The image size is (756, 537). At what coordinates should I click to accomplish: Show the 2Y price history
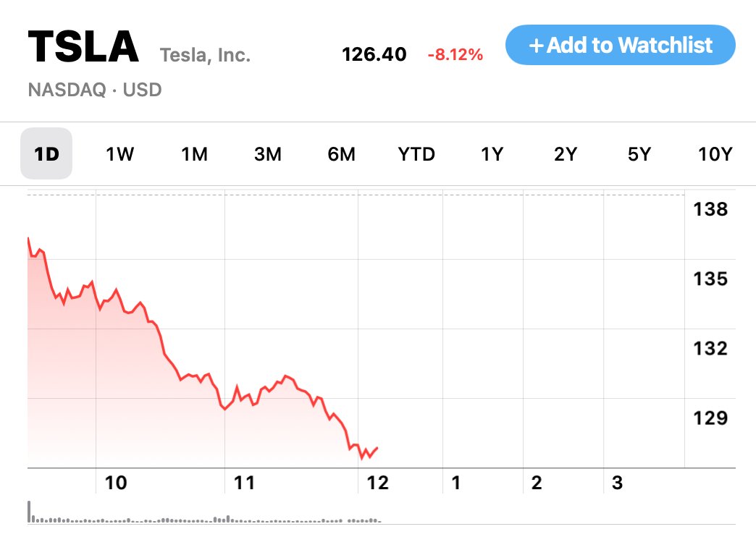[x=566, y=153]
